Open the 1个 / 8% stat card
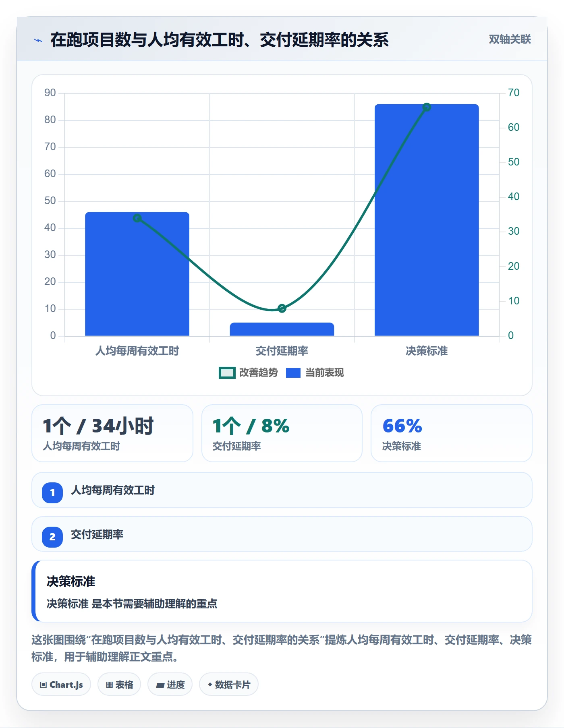The width and height of the screenshot is (564, 728). tap(282, 433)
